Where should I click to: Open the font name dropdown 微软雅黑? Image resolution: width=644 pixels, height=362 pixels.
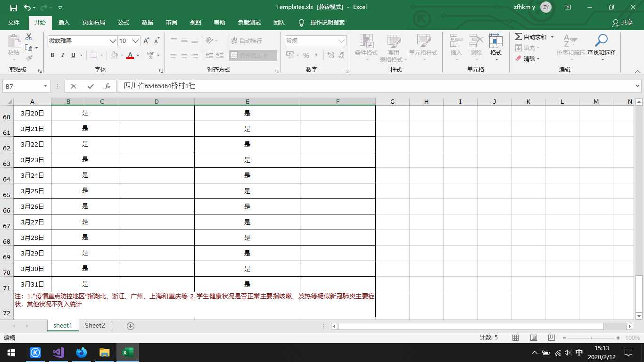(x=113, y=41)
